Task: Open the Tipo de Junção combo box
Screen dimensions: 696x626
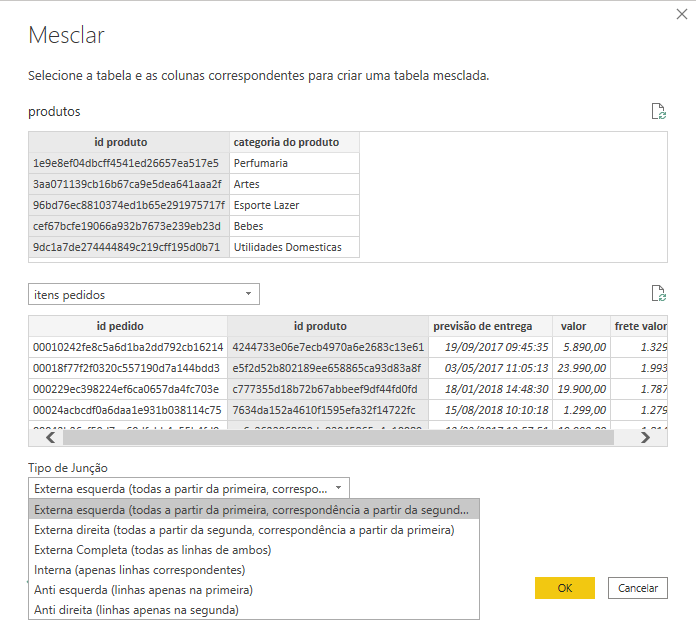Action: click(x=189, y=488)
